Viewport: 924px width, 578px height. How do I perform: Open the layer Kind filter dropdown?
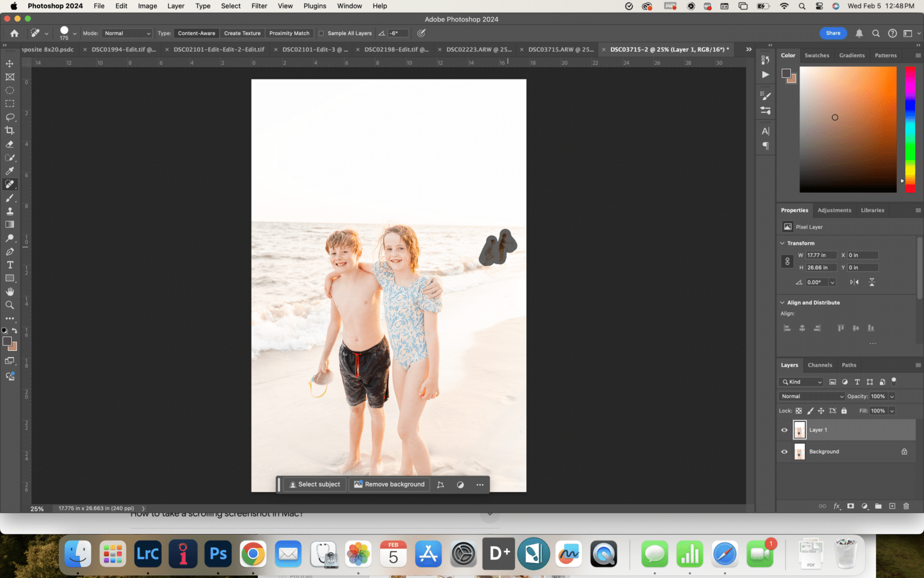pos(801,382)
